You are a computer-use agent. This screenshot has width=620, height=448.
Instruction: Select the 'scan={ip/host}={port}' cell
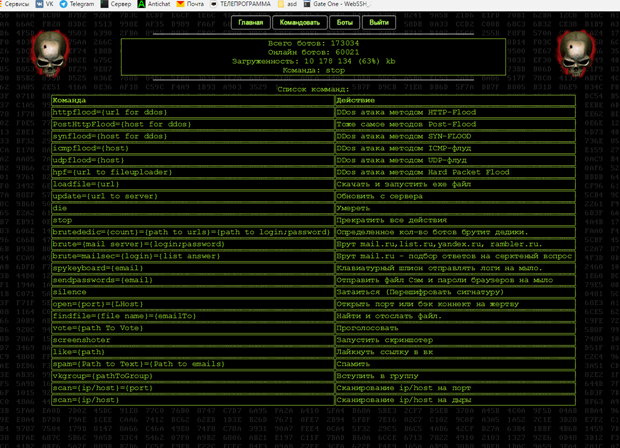point(193,388)
